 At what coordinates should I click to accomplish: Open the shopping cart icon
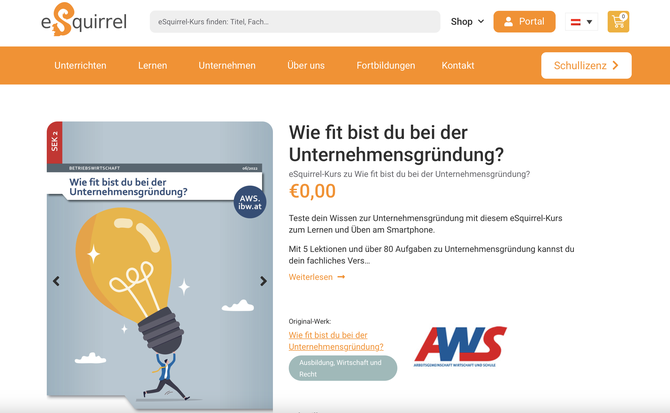pyautogui.click(x=618, y=21)
